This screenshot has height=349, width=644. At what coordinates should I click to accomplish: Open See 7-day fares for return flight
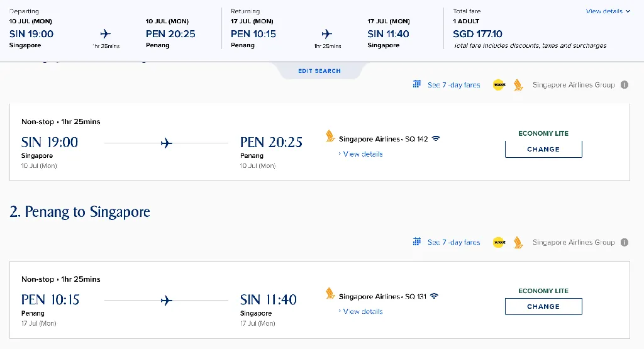(453, 242)
